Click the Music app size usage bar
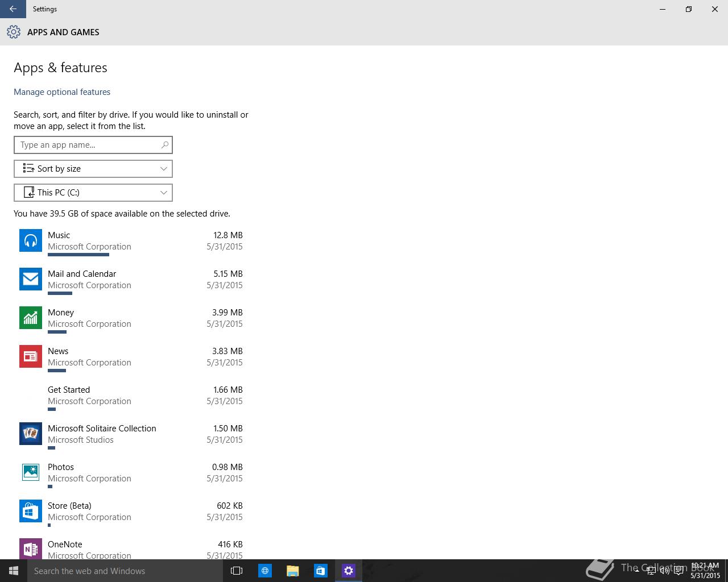This screenshot has height=582, width=728. 78,255
